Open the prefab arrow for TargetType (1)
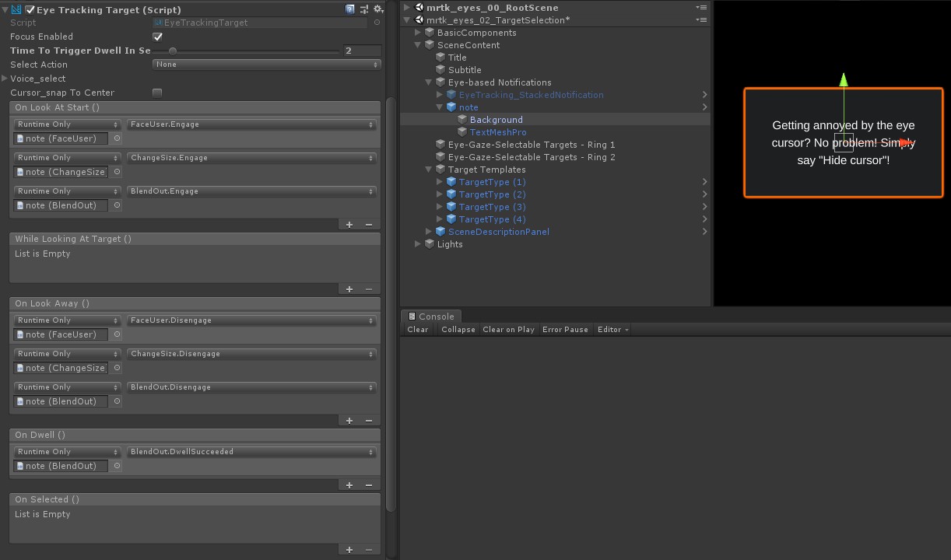 [704, 182]
